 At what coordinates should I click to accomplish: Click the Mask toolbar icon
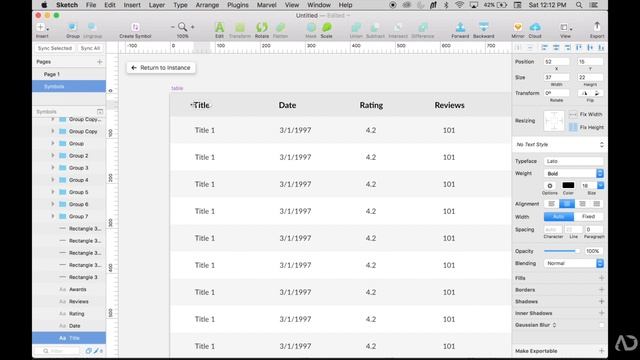(x=311, y=27)
